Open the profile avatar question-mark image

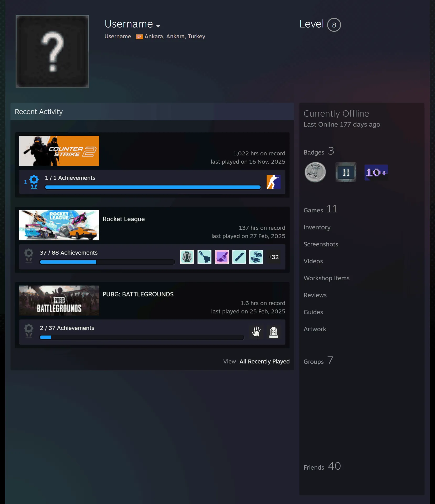click(x=52, y=51)
